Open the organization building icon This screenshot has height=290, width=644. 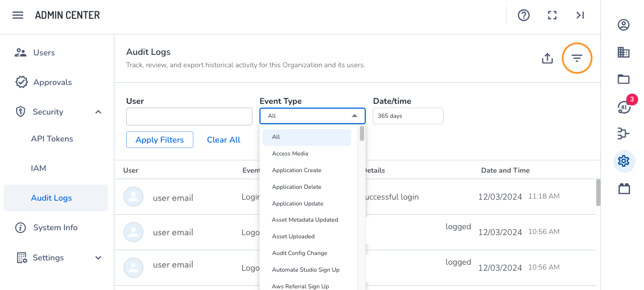click(623, 52)
